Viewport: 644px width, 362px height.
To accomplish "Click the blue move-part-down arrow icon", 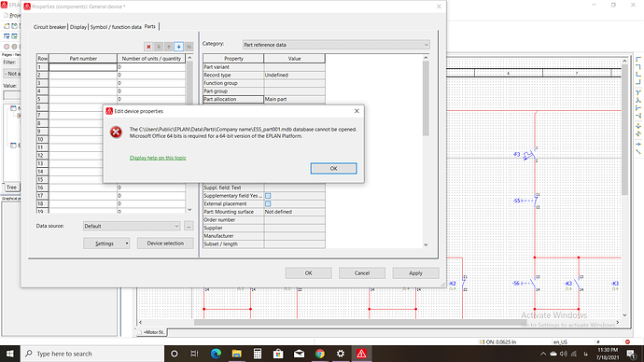I will pos(178,47).
